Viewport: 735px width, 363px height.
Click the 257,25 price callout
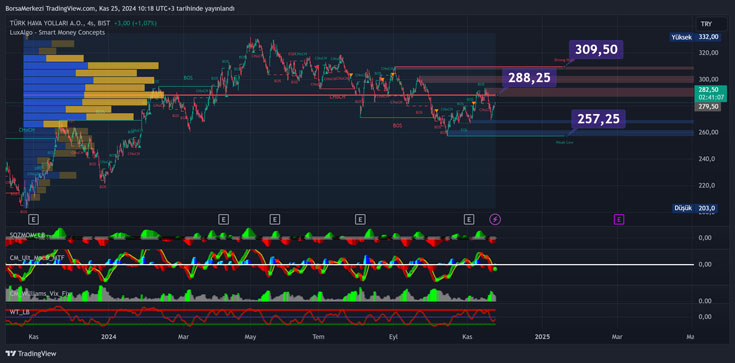click(598, 119)
